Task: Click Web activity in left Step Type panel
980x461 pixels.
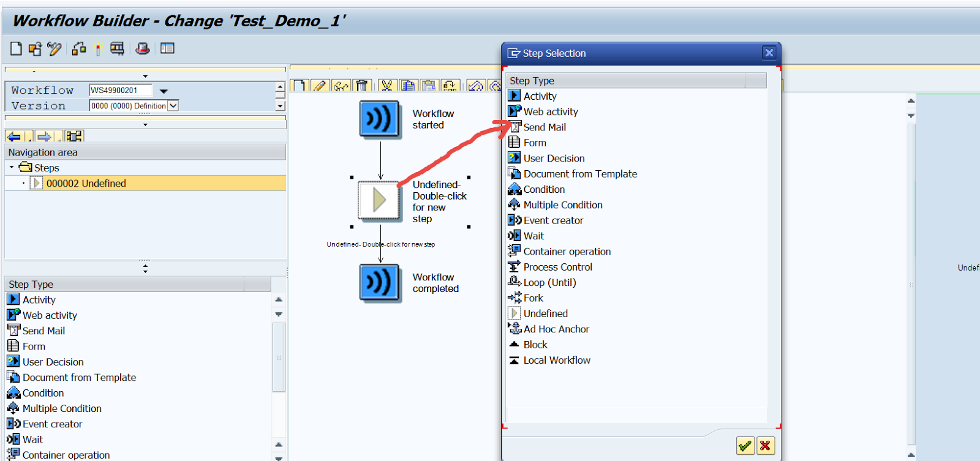Action: tap(50, 315)
